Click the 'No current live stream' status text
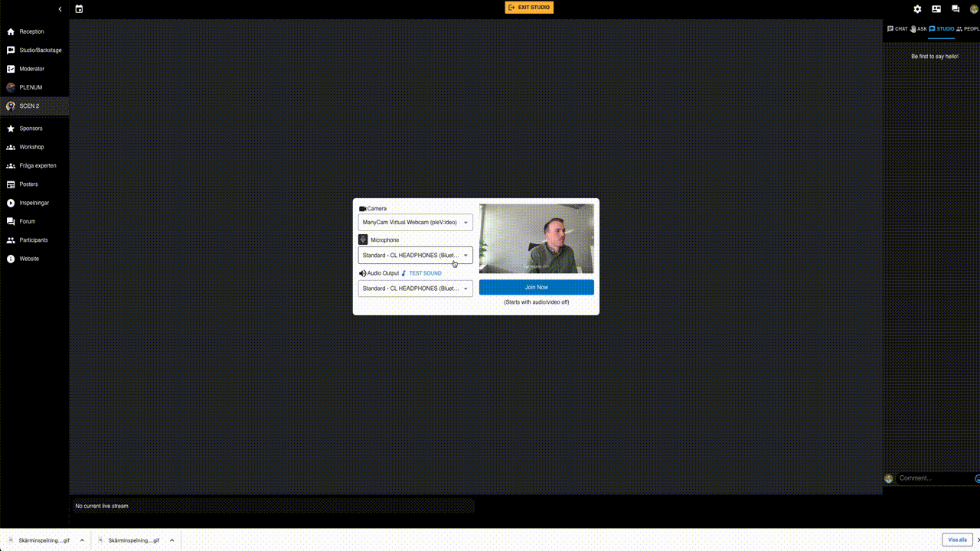Viewport: 980px width, 551px height. click(x=102, y=506)
